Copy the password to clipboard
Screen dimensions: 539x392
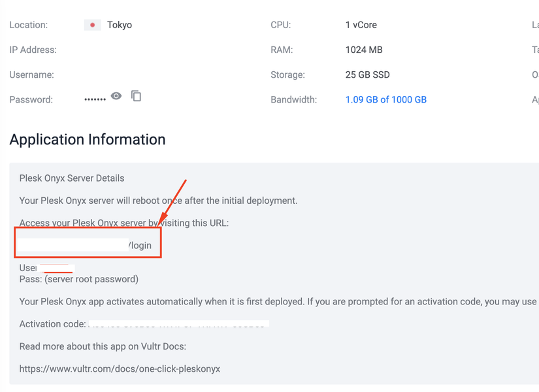pos(136,96)
